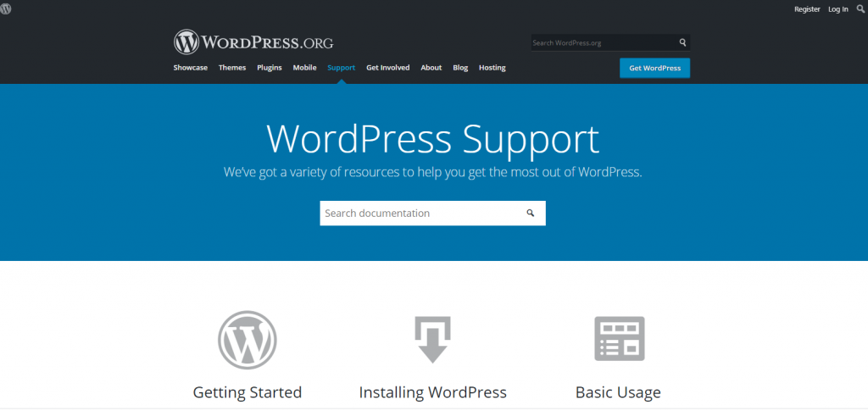The image size is (868, 411).
Task: Click the 'We've got a variety of resources' tagline
Action: [433, 171]
